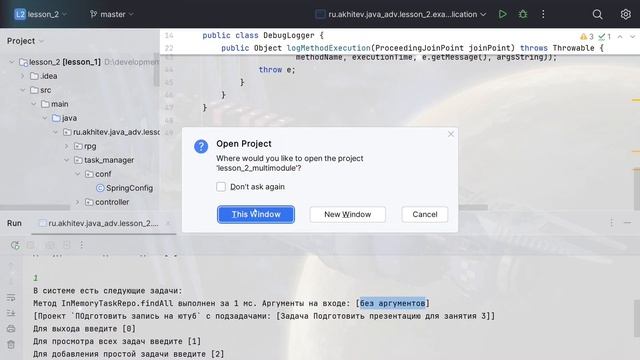Close the ru.akhitev run tab
640x360 pixels.
pos(168,223)
